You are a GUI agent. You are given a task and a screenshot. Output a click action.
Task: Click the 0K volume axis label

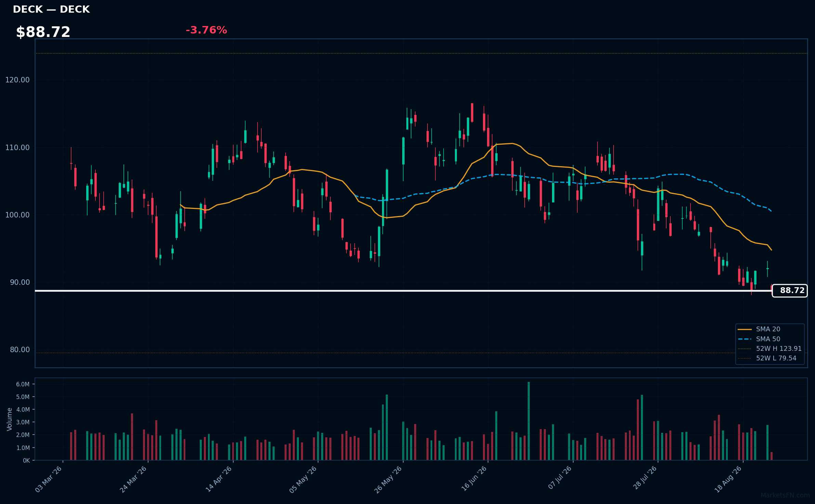click(x=26, y=461)
